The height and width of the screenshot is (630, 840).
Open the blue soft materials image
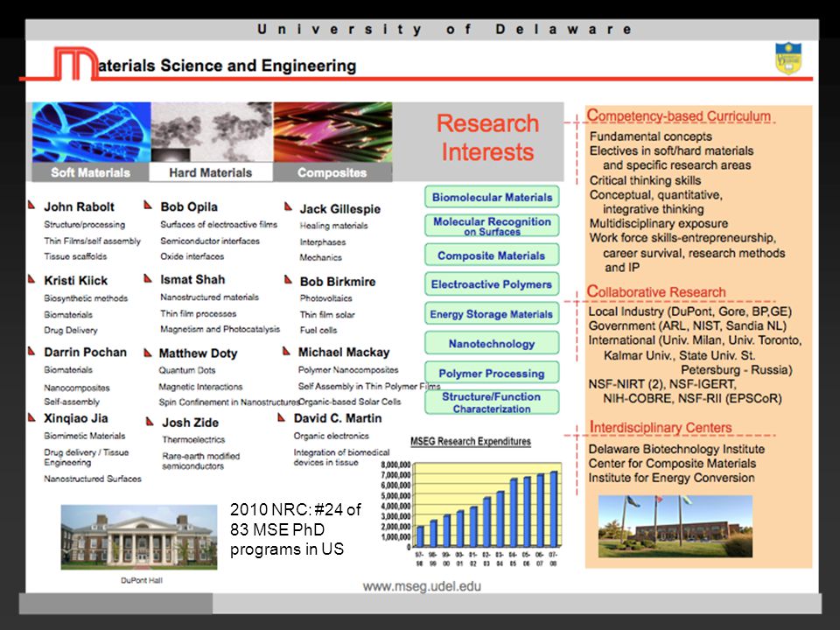pyautogui.click(x=91, y=132)
